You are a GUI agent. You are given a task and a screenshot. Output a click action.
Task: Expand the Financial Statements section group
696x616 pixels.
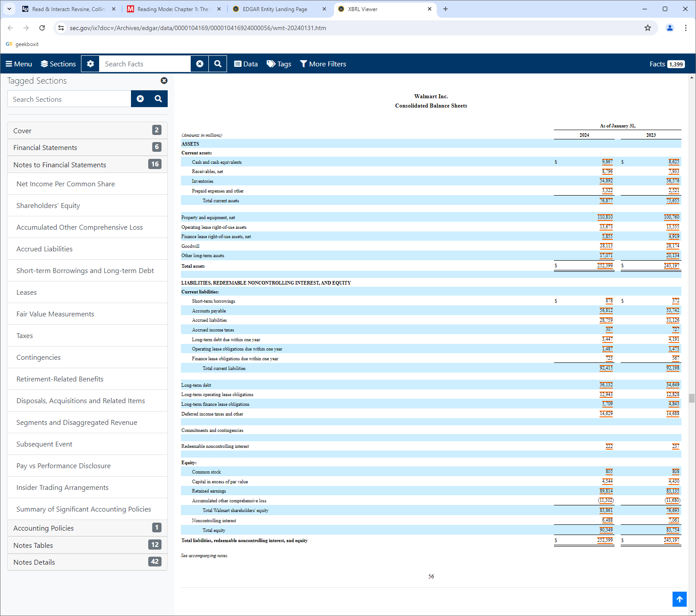(x=87, y=147)
